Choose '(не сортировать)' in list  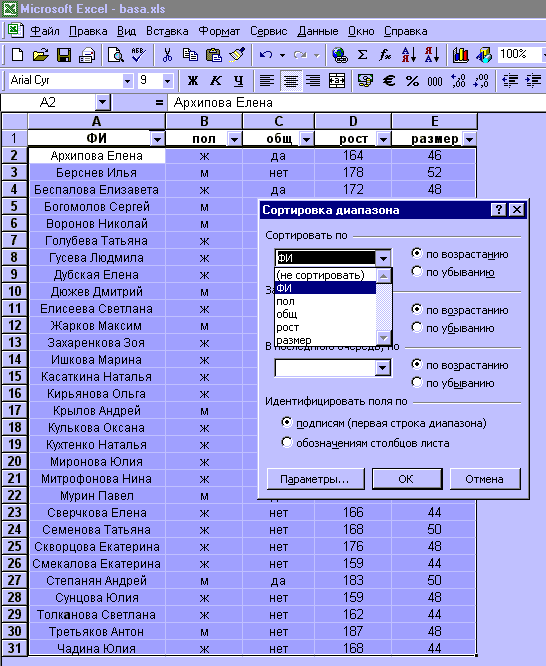coord(325,275)
